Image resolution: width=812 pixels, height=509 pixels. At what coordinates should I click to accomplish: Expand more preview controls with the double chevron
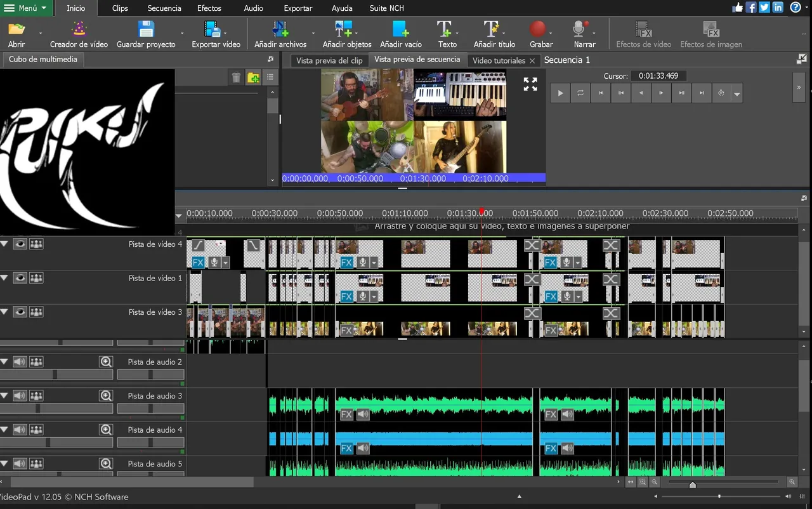[799, 88]
